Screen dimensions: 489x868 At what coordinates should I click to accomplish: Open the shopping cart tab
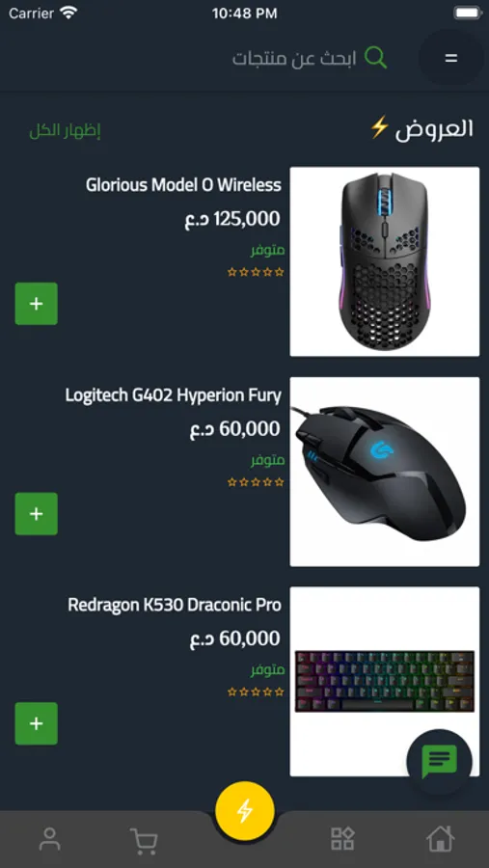tap(144, 841)
